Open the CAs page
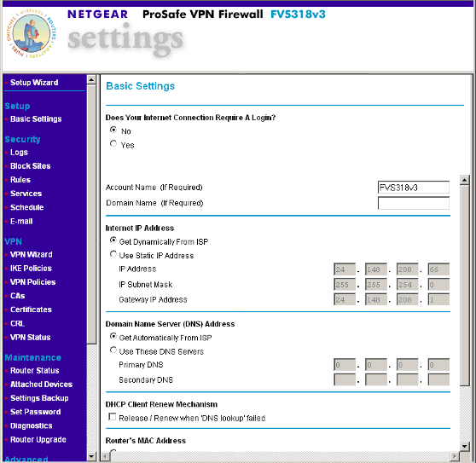 click(18, 296)
